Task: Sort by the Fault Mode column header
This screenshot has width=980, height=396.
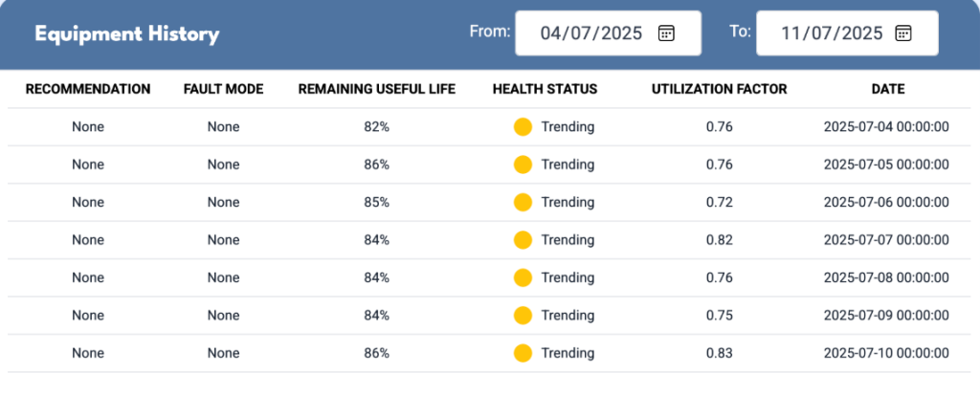Action: (x=224, y=89)
